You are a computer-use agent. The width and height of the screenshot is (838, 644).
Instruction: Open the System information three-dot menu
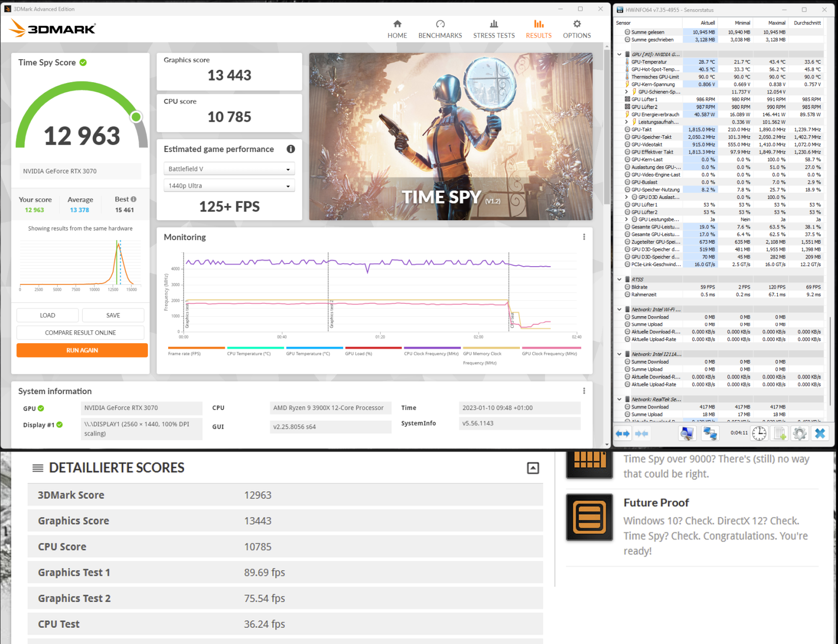pos(584,391)
